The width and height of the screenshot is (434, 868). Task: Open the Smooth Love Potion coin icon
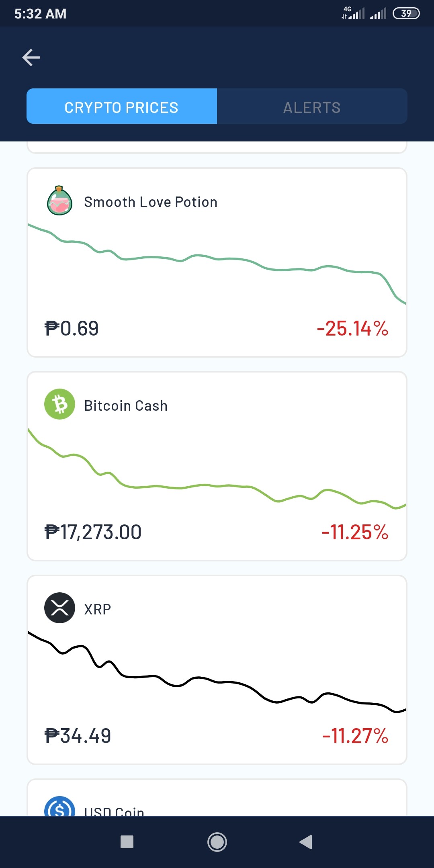(x=59, y=201)
